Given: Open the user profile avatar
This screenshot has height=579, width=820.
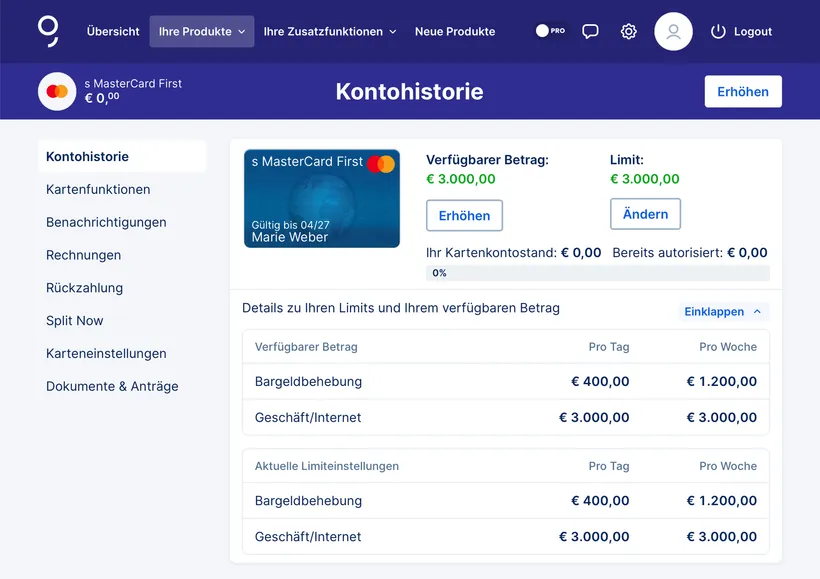Looking at the screenshot, I should point(674,31).
